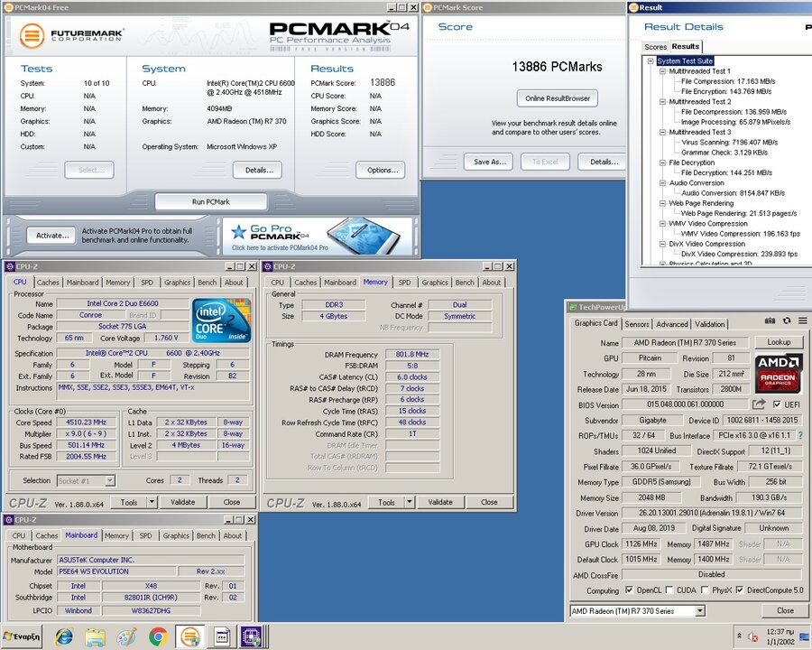Screen dimensions: 812x650
Task: Collapse the Audio Conversion tree node
Action: tap(662, 183)
